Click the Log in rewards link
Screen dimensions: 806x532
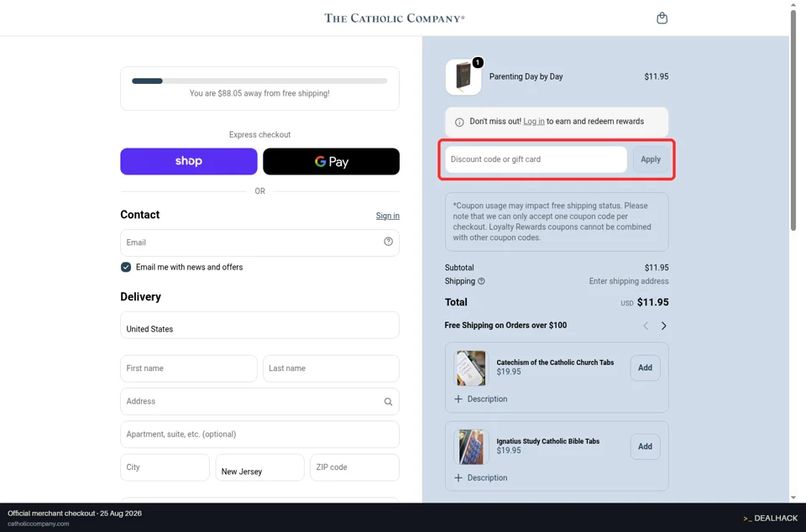(534, 121)
